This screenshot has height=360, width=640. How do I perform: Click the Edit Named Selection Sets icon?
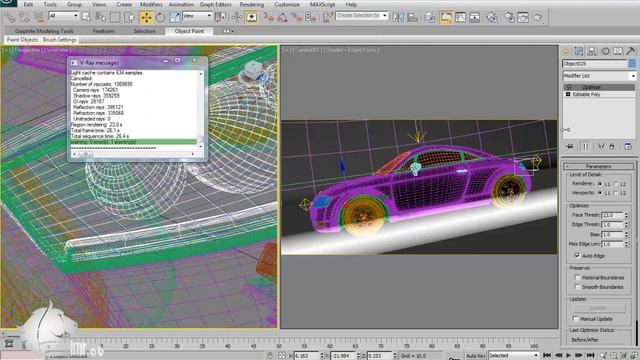click(x=327, y=17)
